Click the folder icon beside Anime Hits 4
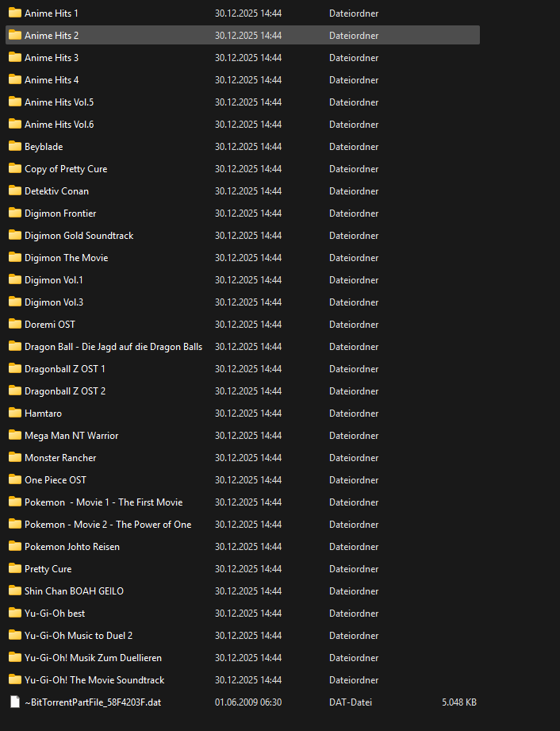Screen dimensions: 560x731 tap(15, 79)
